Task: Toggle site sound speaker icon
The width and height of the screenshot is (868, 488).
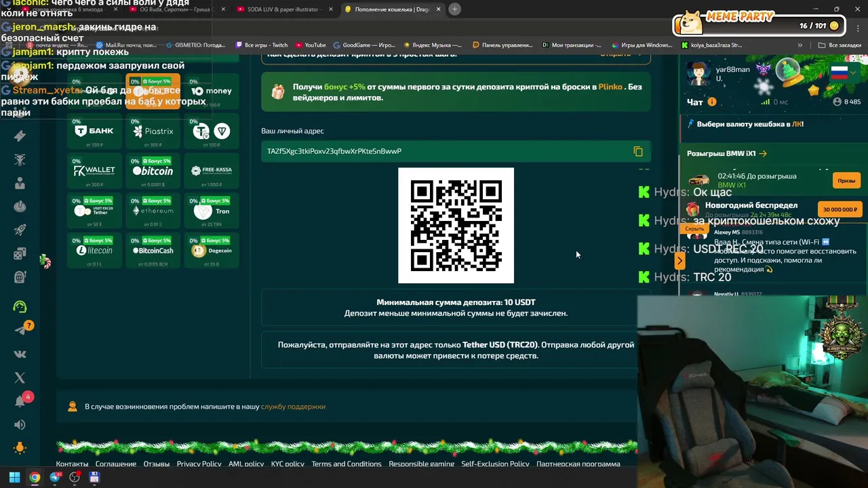Action: tap(20, 425)
